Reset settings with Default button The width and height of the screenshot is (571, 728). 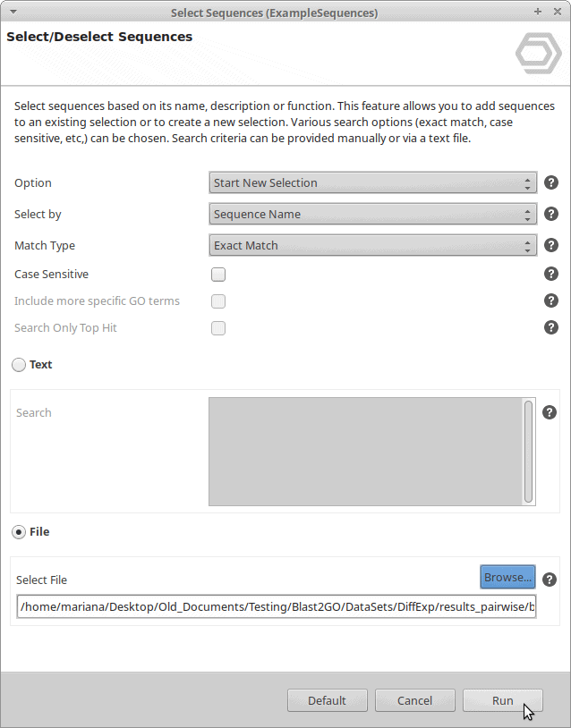(327, 700)
